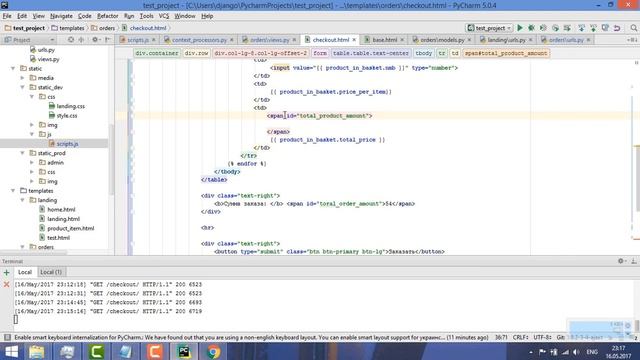640x360 pixels.
Task: Click templates breadcrumb in navigation bar
Action: point(68,28)
